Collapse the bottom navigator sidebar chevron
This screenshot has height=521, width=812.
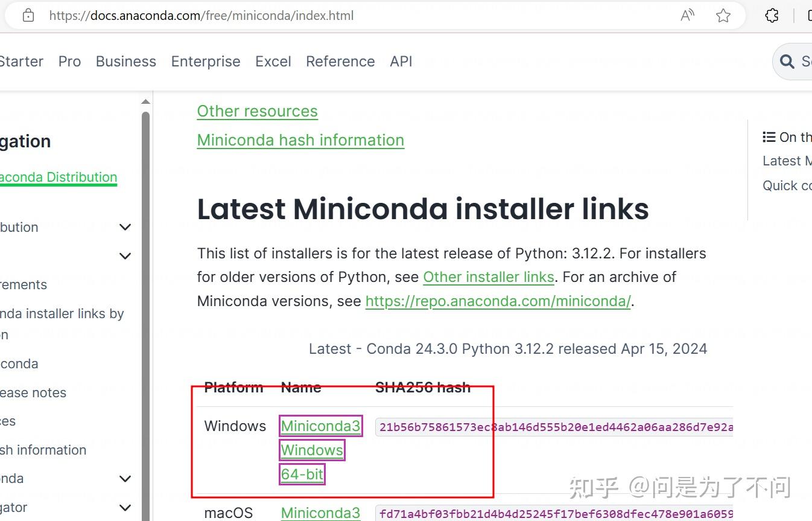point(125,507)
